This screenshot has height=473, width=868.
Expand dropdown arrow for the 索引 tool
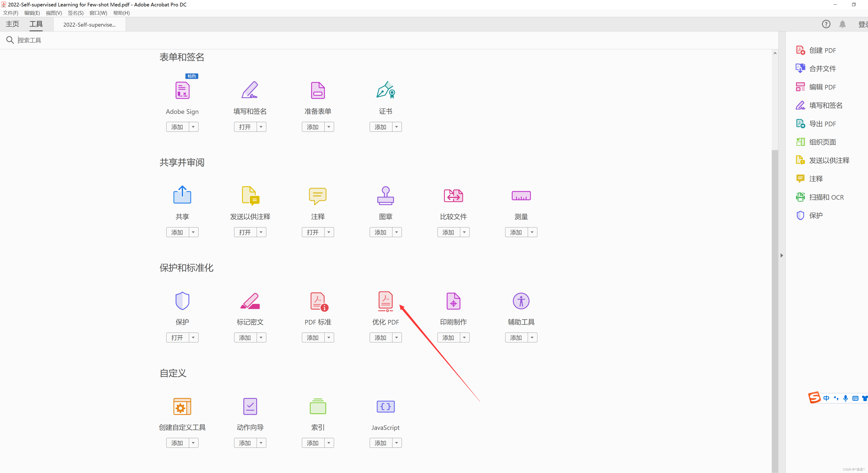[329, 443]
